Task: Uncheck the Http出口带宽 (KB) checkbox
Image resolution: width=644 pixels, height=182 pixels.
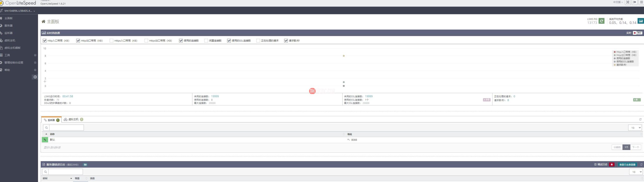Action: [78, 41]
